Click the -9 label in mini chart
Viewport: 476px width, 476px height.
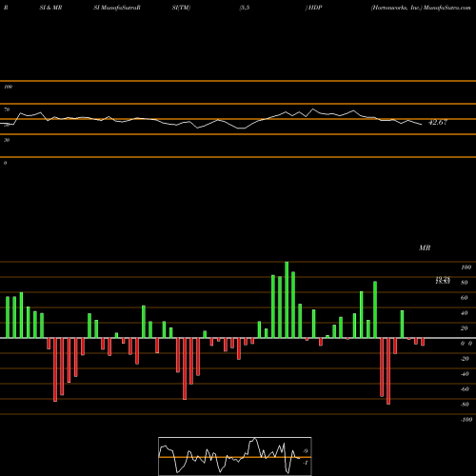306,451
